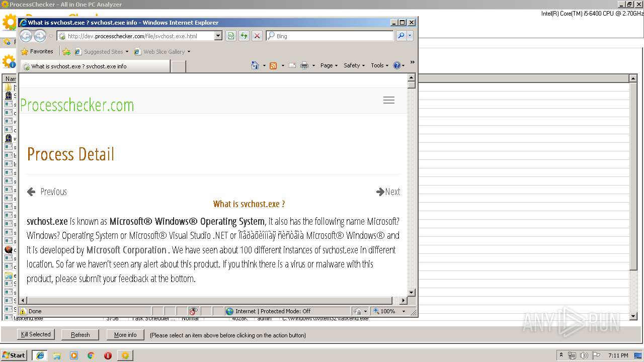Open the Page menu
This screenshot has height=362, width=644.
[x=329, y=65]
